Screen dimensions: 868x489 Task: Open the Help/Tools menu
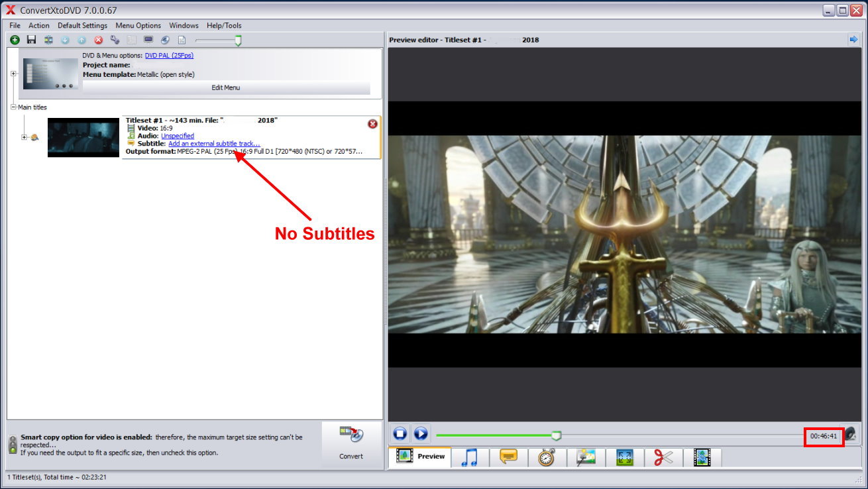224,25
